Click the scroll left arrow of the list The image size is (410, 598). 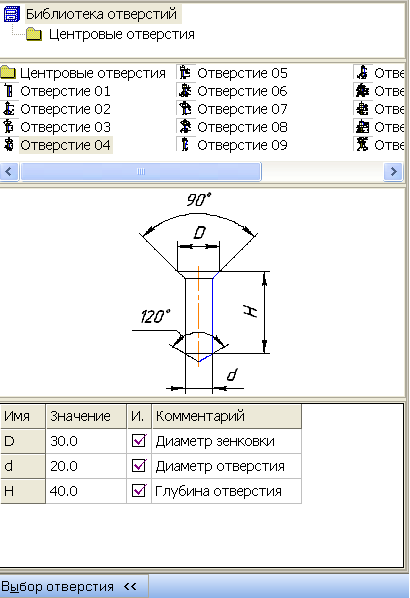tap(9, 172)
